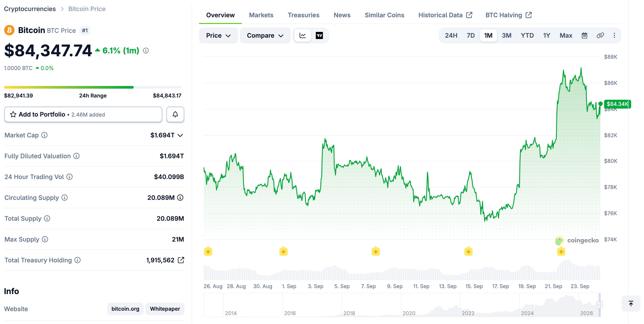Open the calendar date range picker
This screenshot has width=644, height=324.
coord(584,35)
